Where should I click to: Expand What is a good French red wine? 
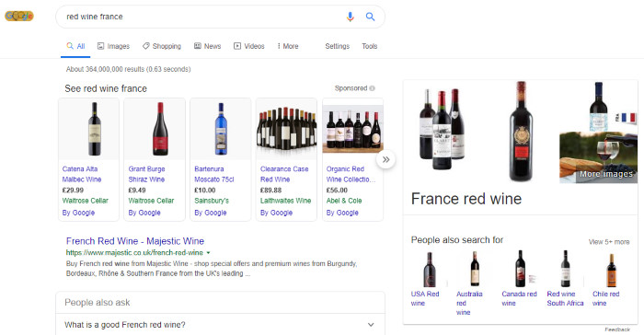click(220, 325)
